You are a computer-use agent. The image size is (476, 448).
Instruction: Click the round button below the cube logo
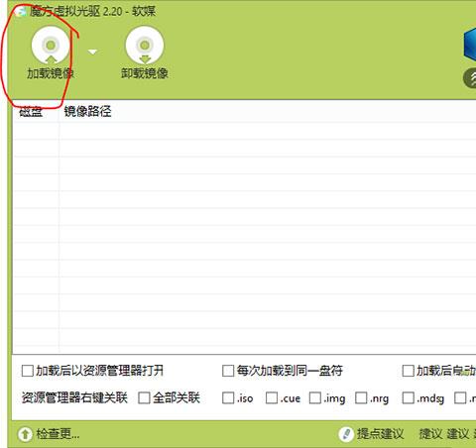(x=470, y=78)
